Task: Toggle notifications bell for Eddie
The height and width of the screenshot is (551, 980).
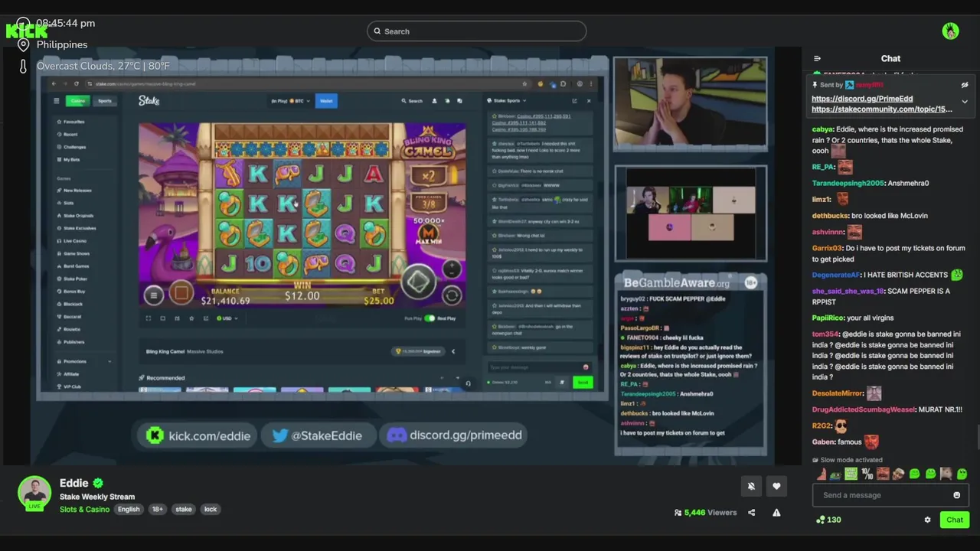Action: tap(751, 486)
